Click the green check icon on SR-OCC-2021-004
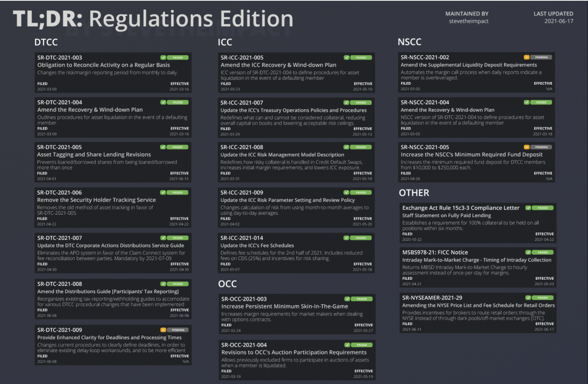Image resolution: width=588 pixels, height=384 pixels. point(347,345)
